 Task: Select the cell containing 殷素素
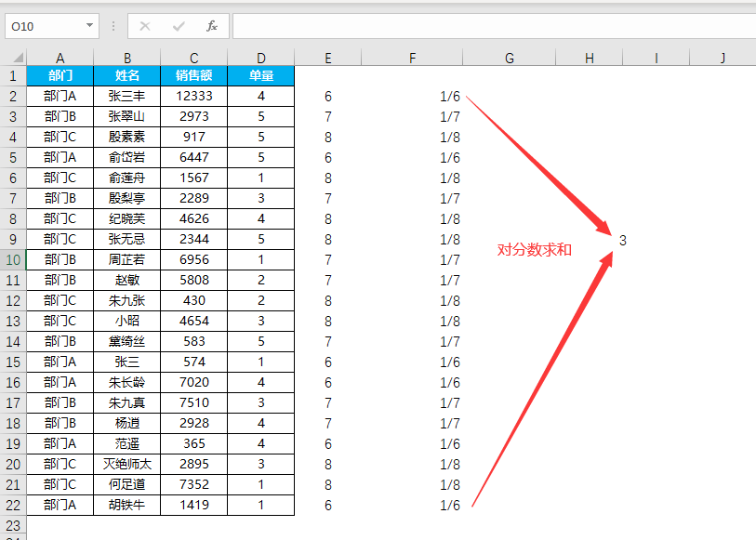[x=126, y=137]
